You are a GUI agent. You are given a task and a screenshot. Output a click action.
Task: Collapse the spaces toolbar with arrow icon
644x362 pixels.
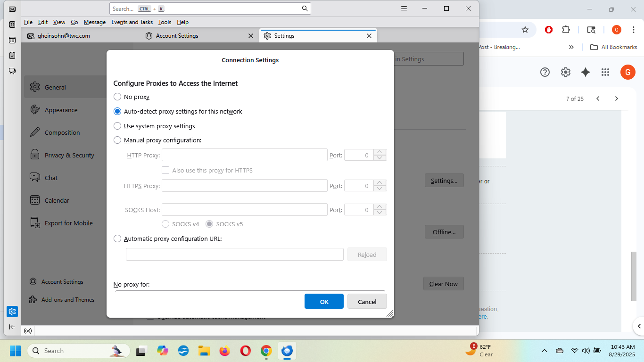12,327
